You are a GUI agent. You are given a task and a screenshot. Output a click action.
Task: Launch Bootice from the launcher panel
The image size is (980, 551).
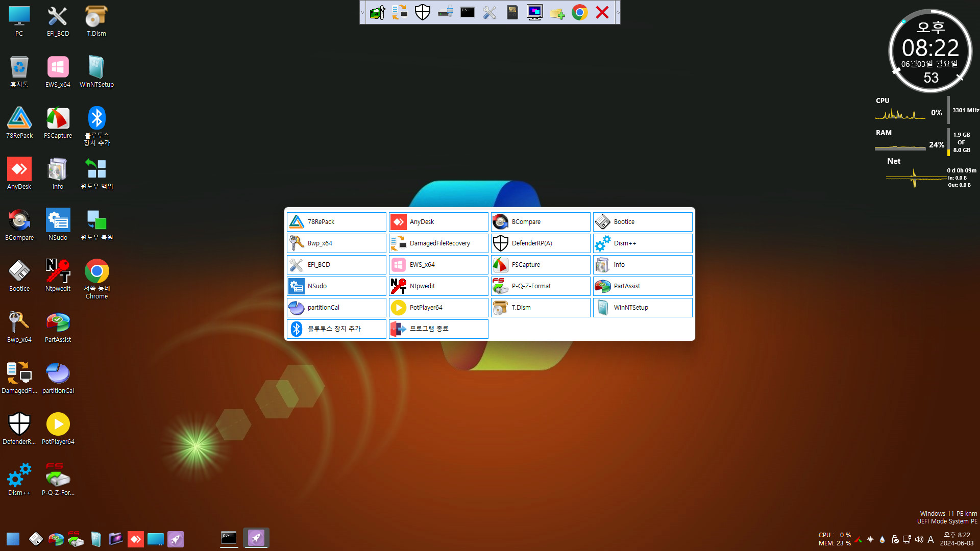click(x=643, y=222)
